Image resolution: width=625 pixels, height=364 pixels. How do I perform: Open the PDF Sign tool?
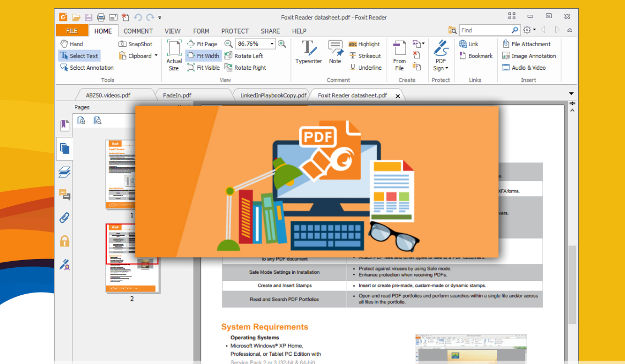point(440,55)
